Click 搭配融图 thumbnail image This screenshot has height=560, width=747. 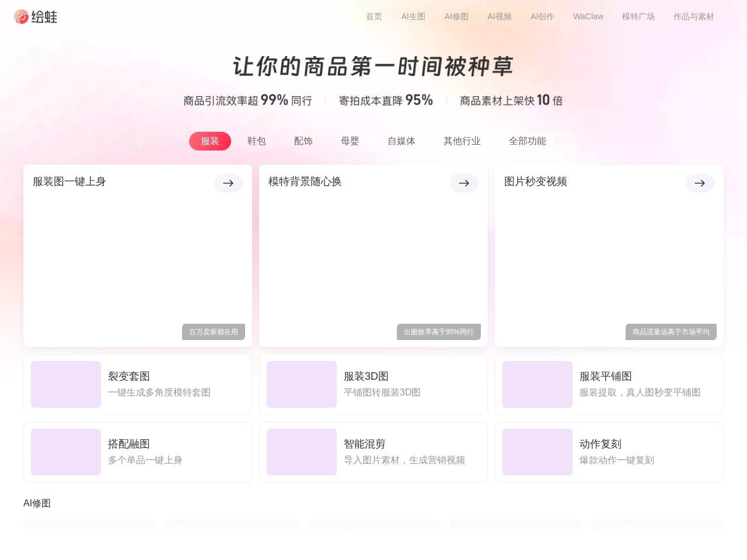(66, 452)
